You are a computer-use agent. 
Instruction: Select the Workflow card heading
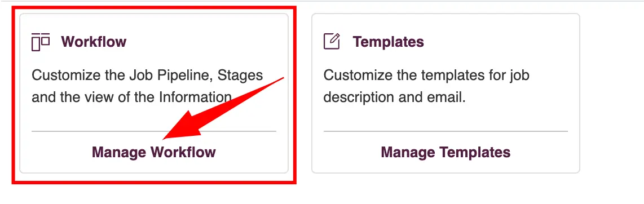[x=94, y=42]
